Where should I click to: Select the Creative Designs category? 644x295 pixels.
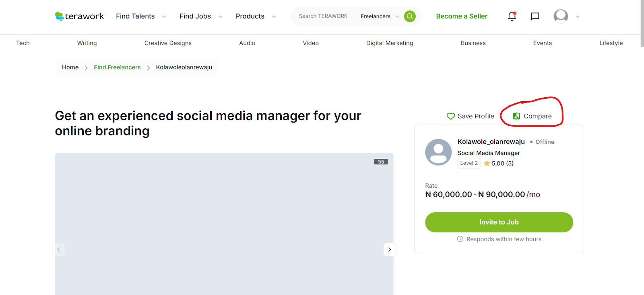click(x=168, y=43)
